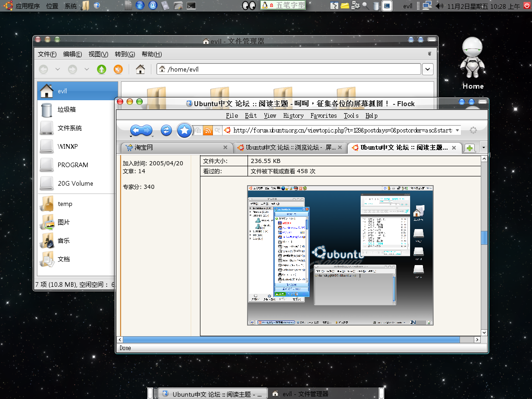The width and height of the screenshot is (532, 399).
Task: Open a new tab in Flock
Action: pyautogui.click(x=470, y=148)
